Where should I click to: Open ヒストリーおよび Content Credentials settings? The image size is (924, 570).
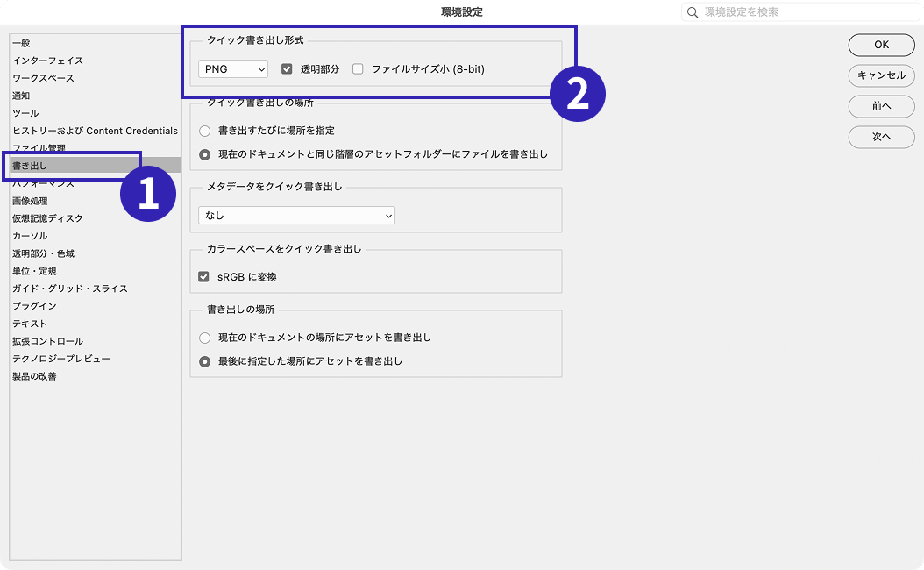95,131
